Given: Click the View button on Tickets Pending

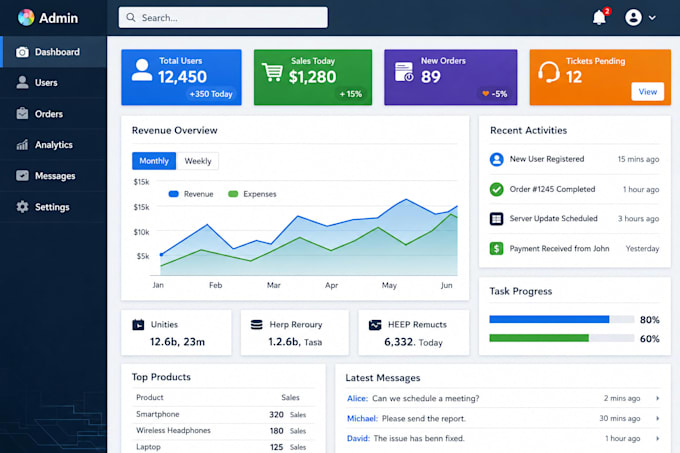Looking at the screenshot, I should click(x=647, y=91).
